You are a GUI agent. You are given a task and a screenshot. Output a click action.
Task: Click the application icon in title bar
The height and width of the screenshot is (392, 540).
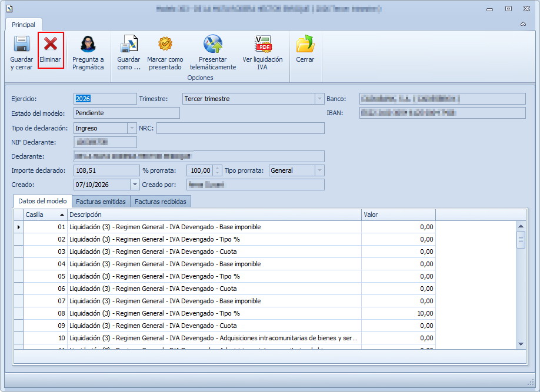click(9, 9)
